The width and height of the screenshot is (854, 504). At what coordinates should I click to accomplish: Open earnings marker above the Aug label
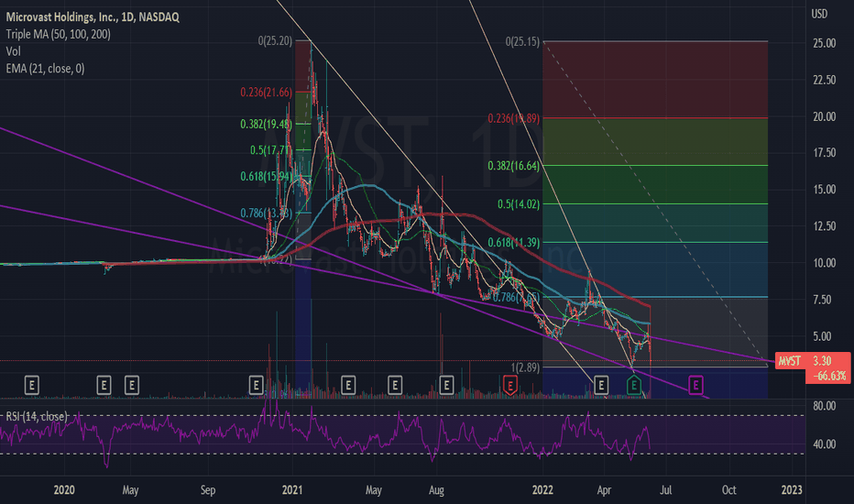[x=446, y=385]
